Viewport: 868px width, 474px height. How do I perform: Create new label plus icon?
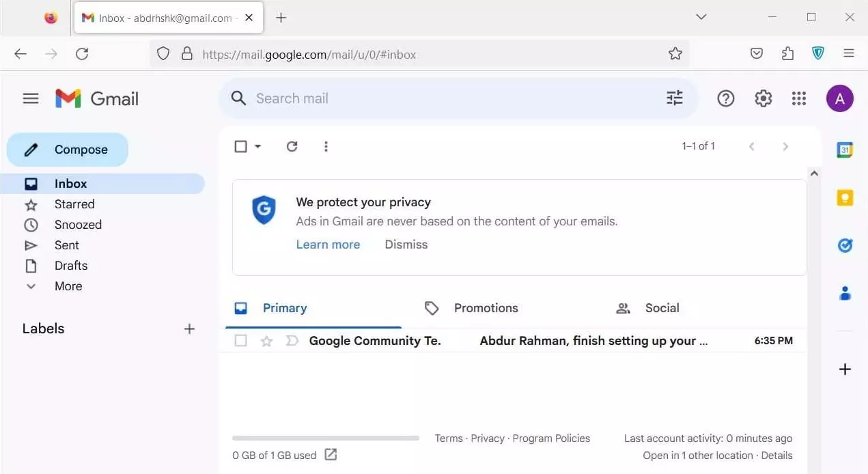coord(189,329)
